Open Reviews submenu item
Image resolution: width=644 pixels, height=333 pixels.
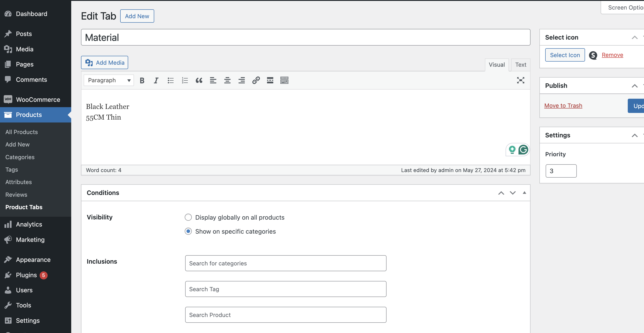(x=16, y=195)
